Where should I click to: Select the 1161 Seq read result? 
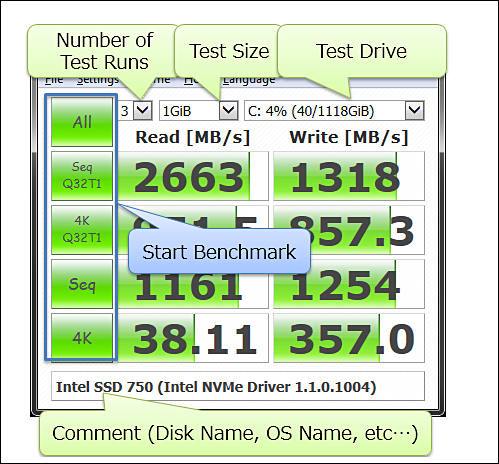coord(193,284)
